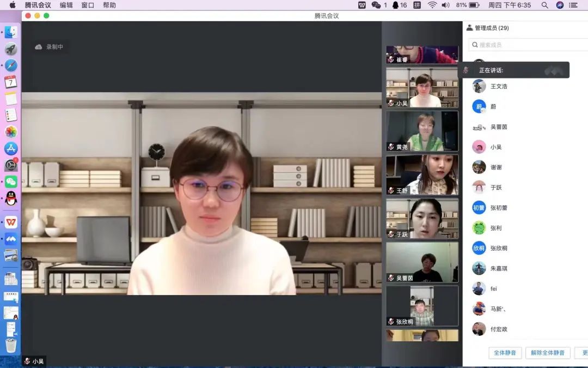Open Photos app from the dock
Viewport: 588px width, 368px height.
point(11,132)
